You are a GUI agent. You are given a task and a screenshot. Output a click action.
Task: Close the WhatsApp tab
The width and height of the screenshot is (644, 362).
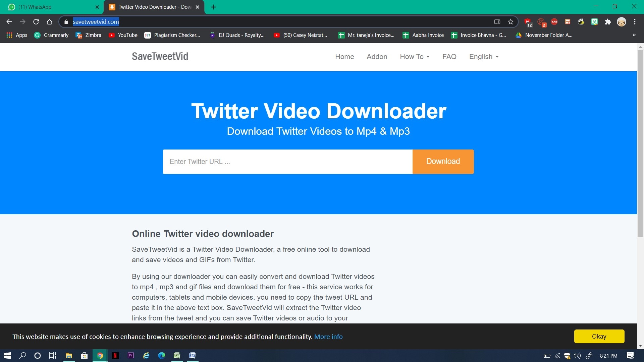click(97, 7)
